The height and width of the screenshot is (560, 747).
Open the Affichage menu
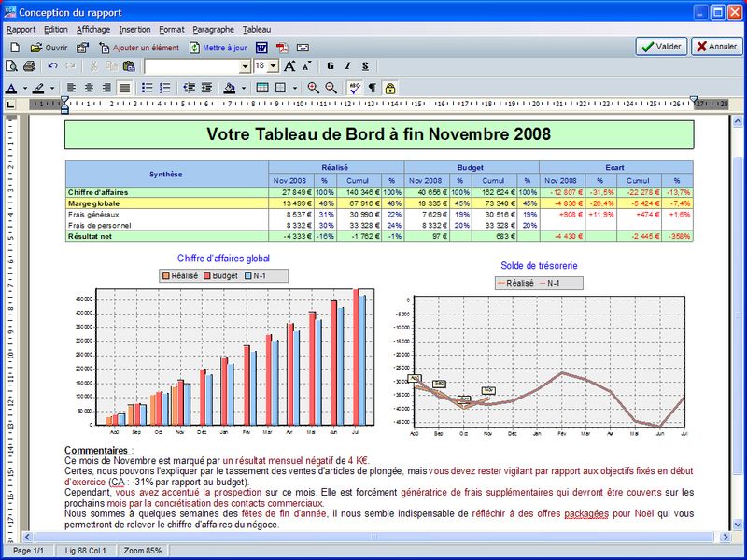(x=93, y=30)
